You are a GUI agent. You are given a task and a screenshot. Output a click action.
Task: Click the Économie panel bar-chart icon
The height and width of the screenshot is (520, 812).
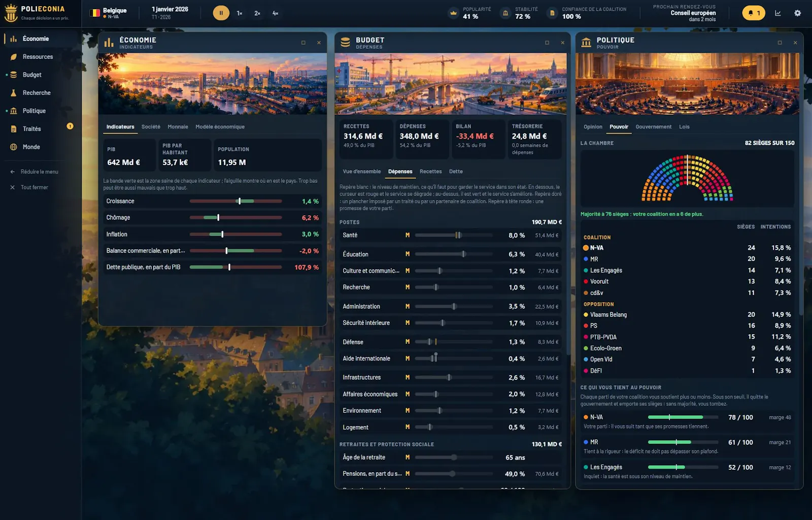(x=109, y=43)
